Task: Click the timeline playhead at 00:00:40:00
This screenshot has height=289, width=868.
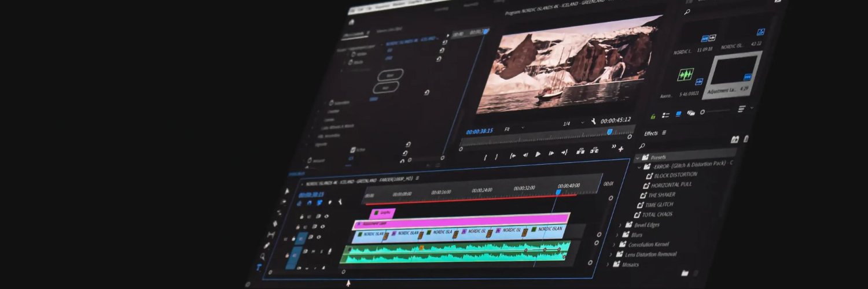Action: click(558, 191)
